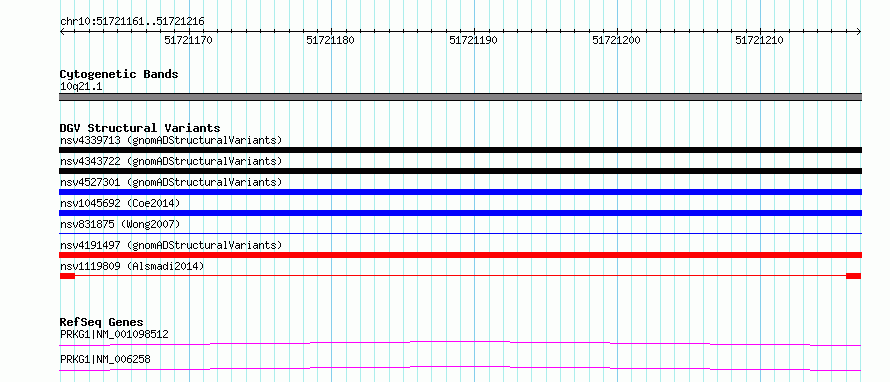The width and height of the screenshot is (890, 382).
Task: Click ruler position 51721180
Action: coord(330,40)
